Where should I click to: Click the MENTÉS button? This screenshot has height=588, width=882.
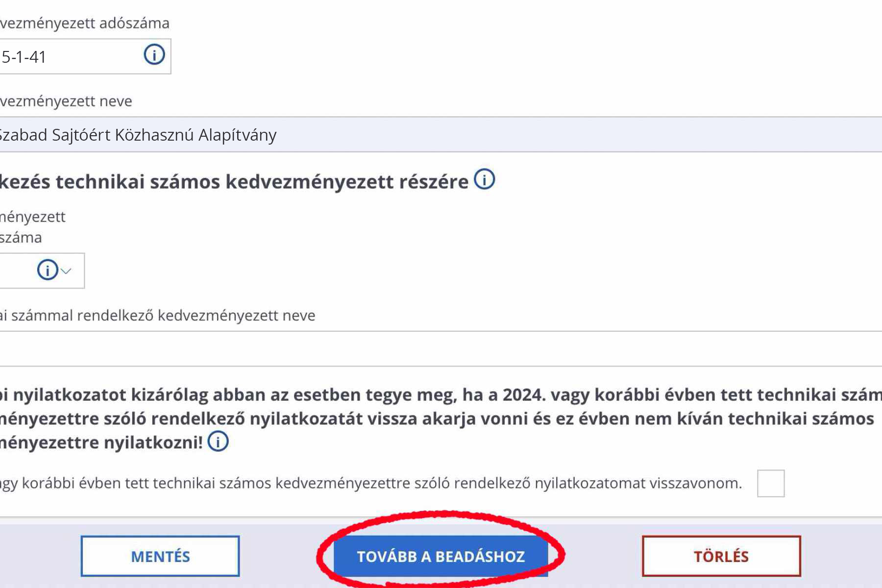pos(160,556)
